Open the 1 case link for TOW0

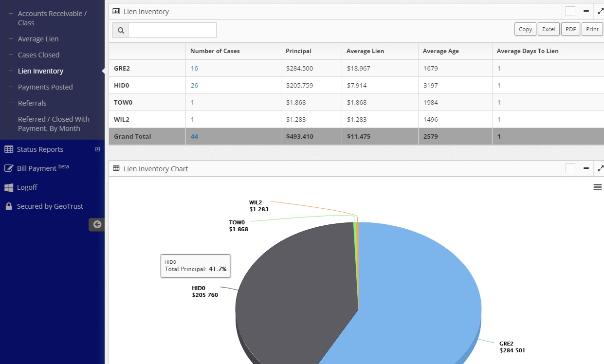(192, 103)
